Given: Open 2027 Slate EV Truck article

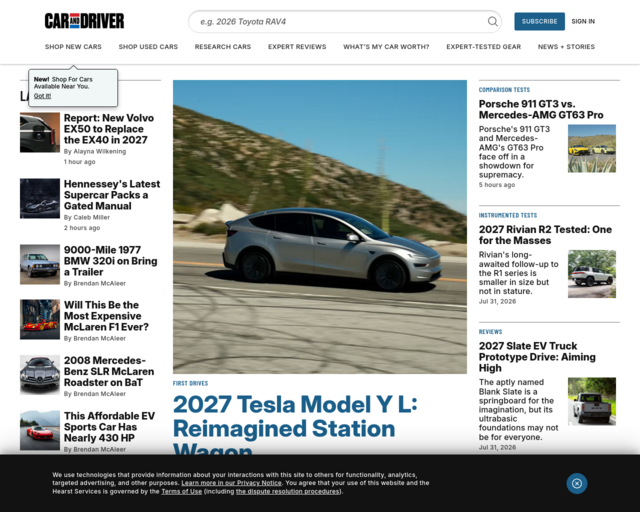Looking at the screenshot, I should click(537, 357).
